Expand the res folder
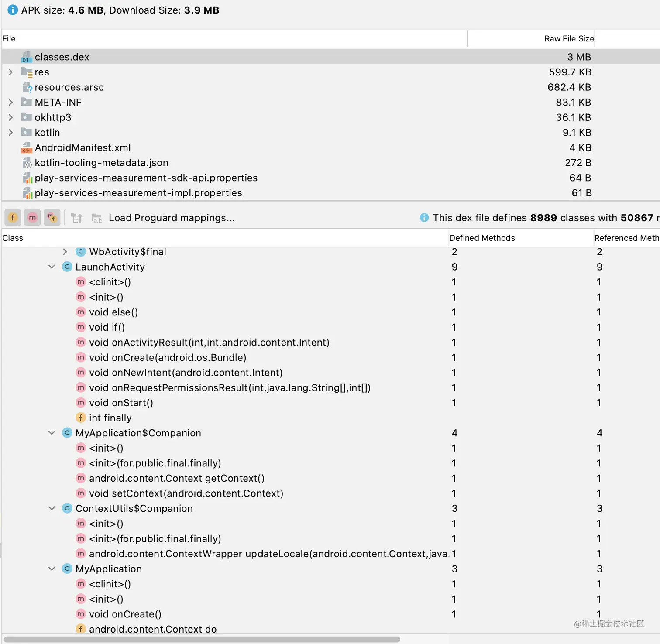 [x=10, y=72]
